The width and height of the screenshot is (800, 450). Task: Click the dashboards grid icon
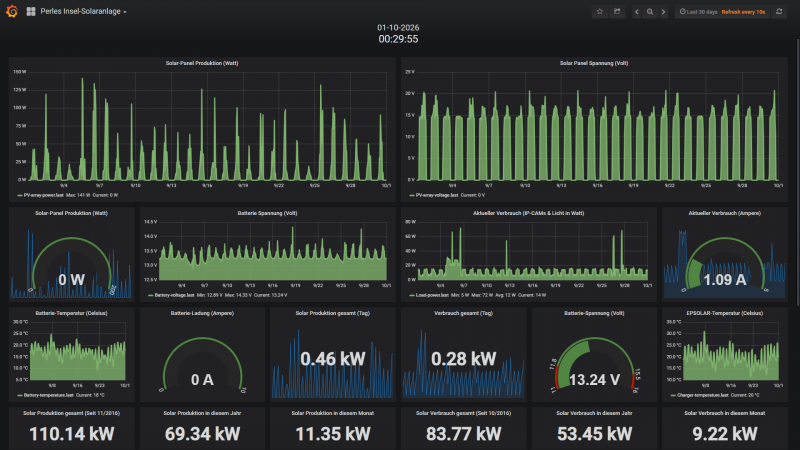(31, 11)
